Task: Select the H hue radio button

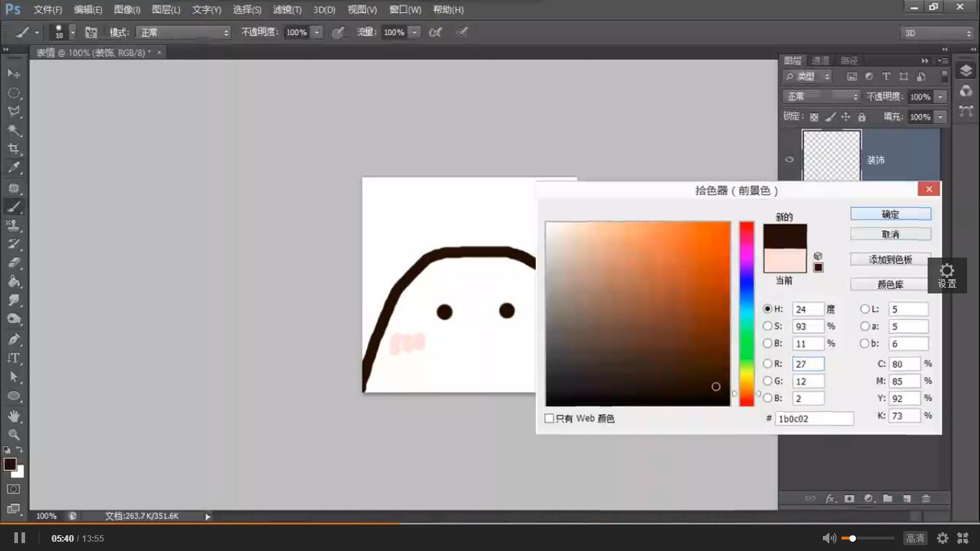Action: coord(768,309)
